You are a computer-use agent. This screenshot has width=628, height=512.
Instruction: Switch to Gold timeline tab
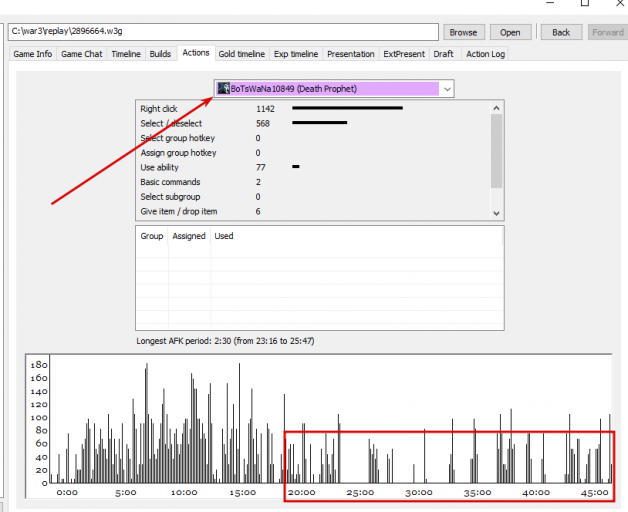242,54
